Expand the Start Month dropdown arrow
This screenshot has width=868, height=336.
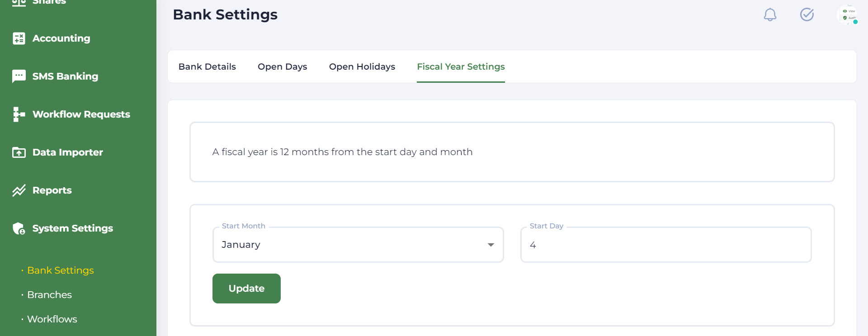coord(491,245)
